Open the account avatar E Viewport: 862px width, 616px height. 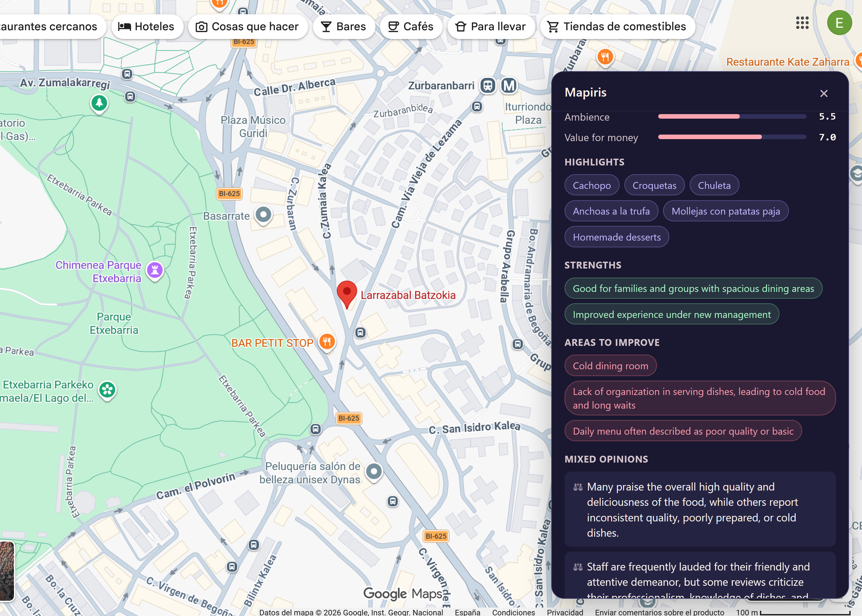coord(839,23)
